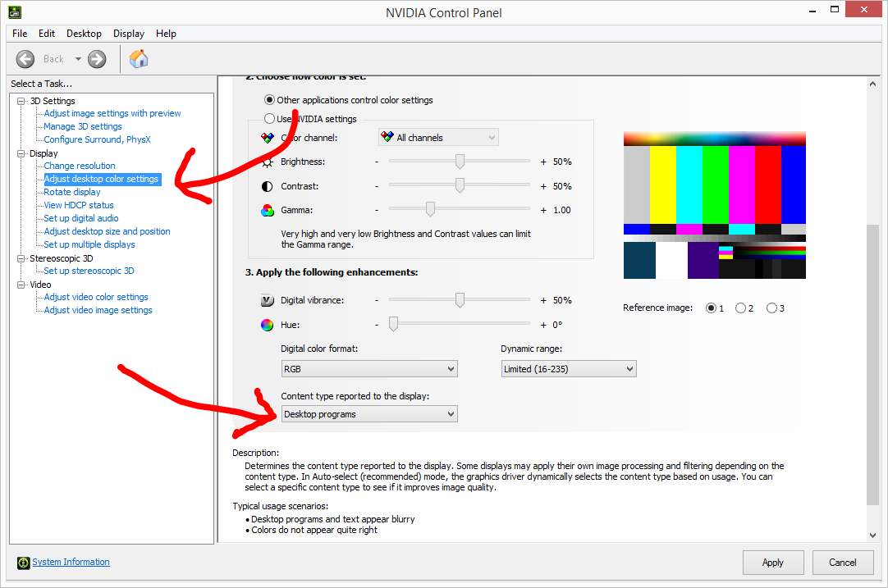
Task: Click the Contrast half-circle icon
Action: [267, 186]
